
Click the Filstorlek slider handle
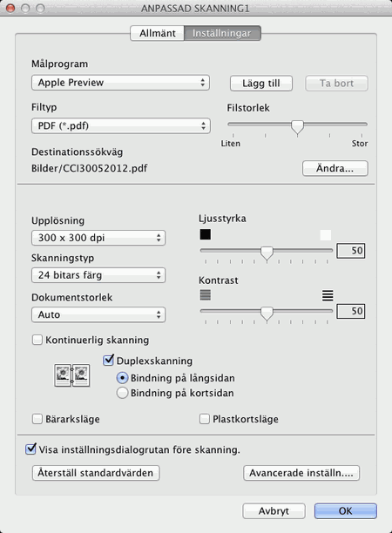click(x=298, y=127)
